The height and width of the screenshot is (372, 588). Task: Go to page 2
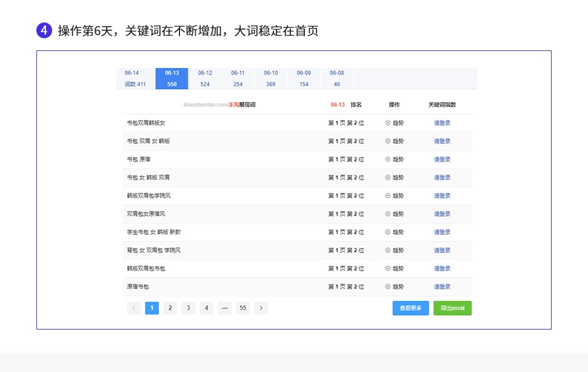pos(170,308)
